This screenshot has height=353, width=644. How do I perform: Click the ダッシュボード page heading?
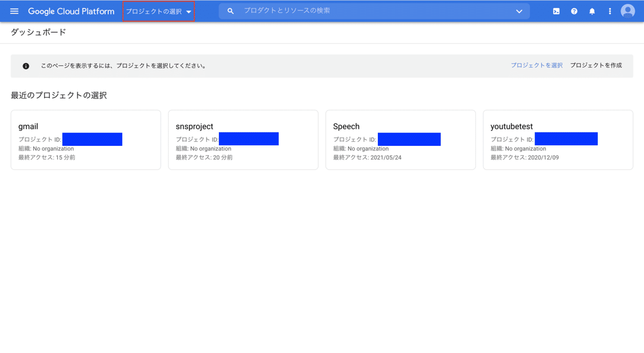pyautogui.click(x=38, y=33)
